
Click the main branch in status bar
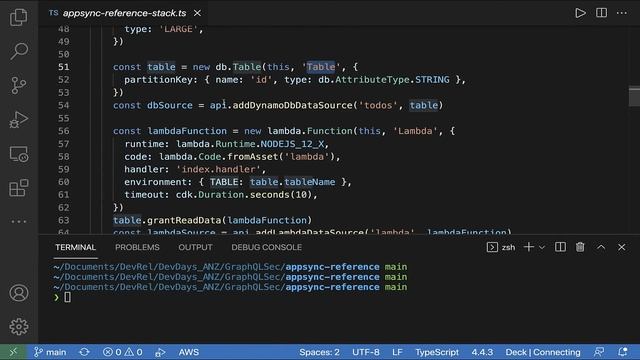(x=50, y=352)
